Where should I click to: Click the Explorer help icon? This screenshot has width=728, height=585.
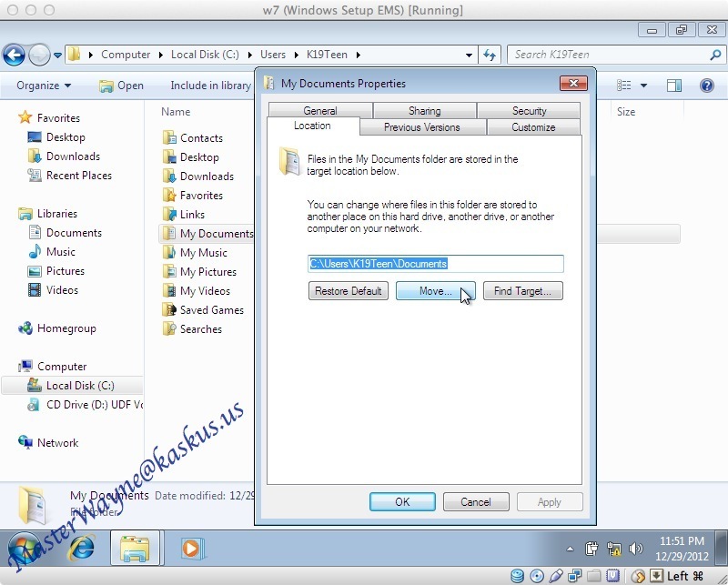click(707, 86)
